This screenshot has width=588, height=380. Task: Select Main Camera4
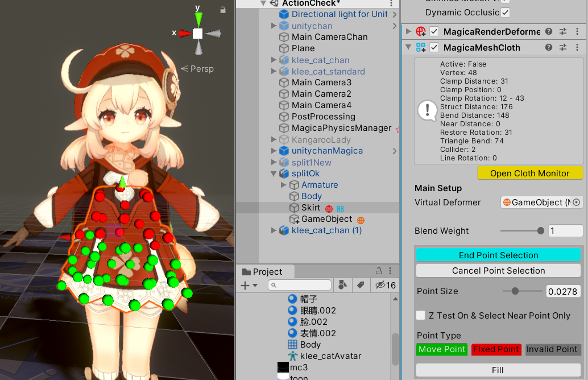321,105
